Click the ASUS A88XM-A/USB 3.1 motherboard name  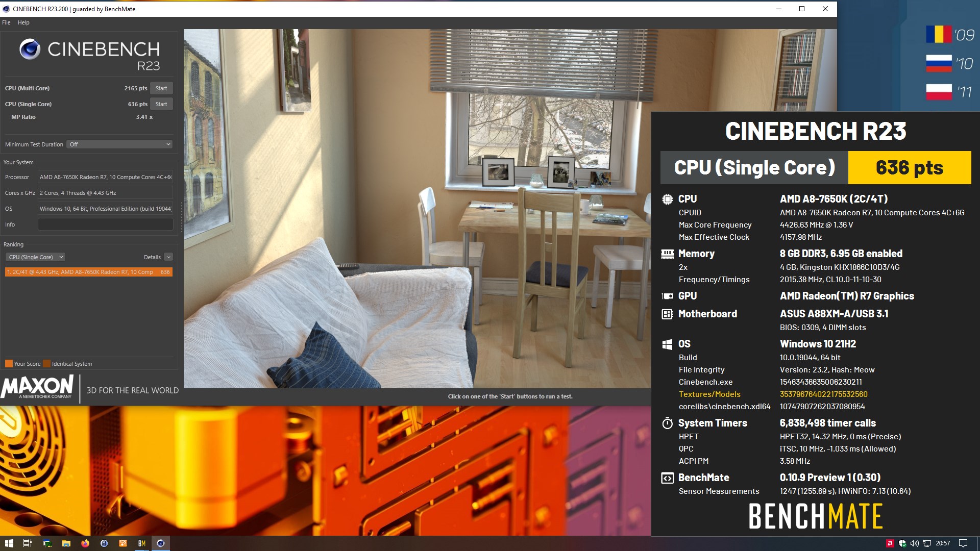pos(834,314)
